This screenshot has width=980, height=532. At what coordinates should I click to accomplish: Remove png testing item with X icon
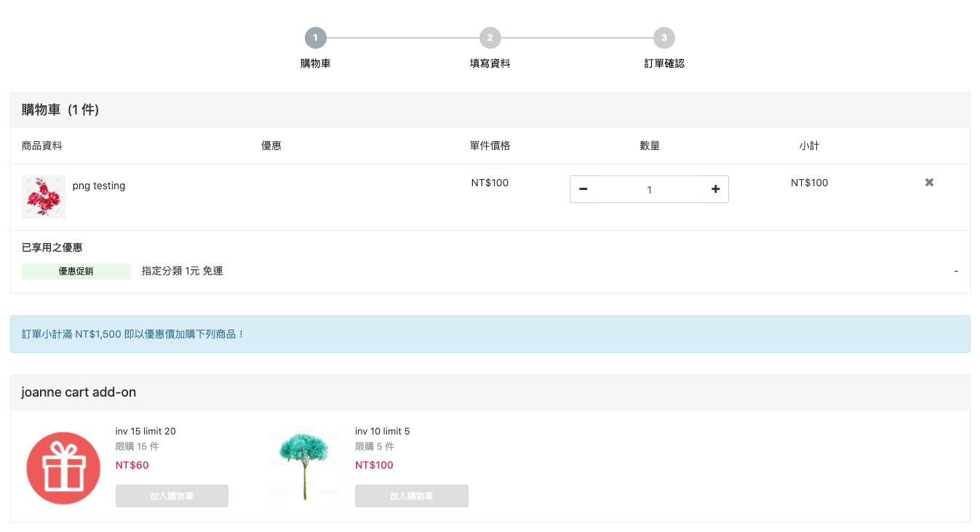929,183
